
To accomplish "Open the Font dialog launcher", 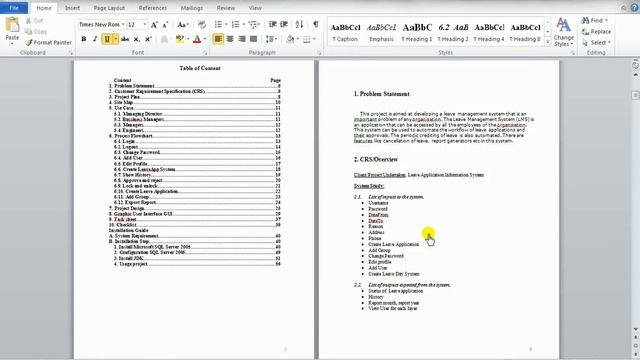I will point(205,53).
